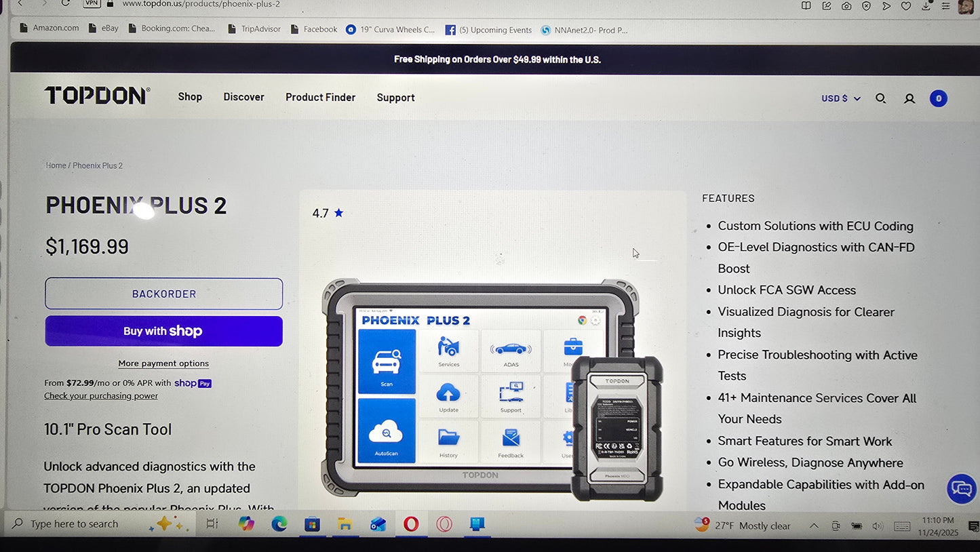Open Opera Easy Setup sliders icon
Image resolution: width=980 pixels, height=552 pixels.
coord(945,5)
